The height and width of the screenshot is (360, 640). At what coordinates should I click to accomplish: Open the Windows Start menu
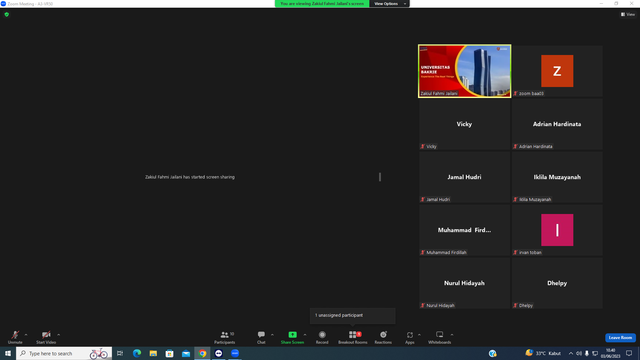tap(8, 353)
